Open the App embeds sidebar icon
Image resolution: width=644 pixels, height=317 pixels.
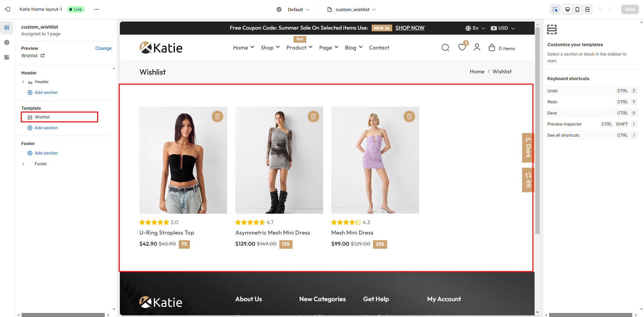click(x=7, y=57)
